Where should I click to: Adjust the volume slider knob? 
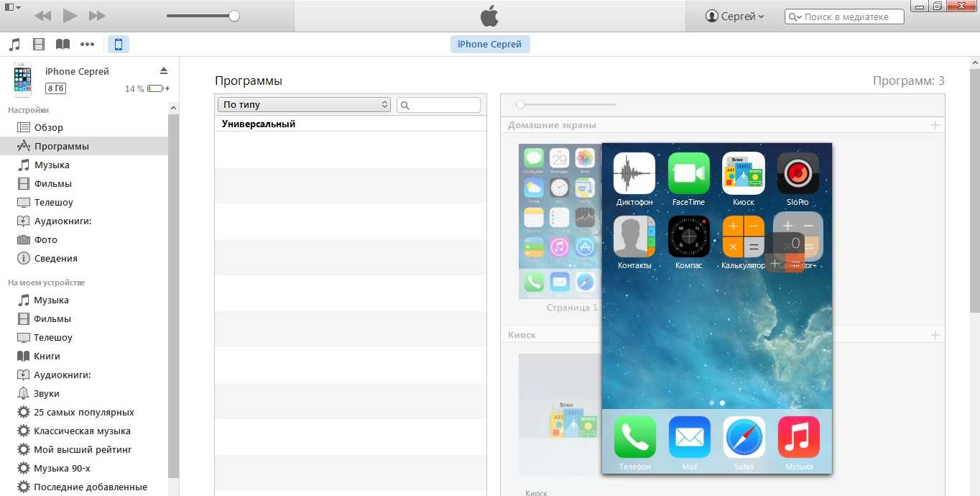pos(234,16)
